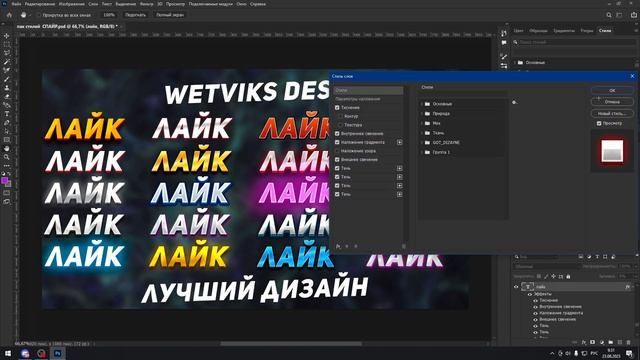Delete layer trash icon in Layers panel

[629, 342]
